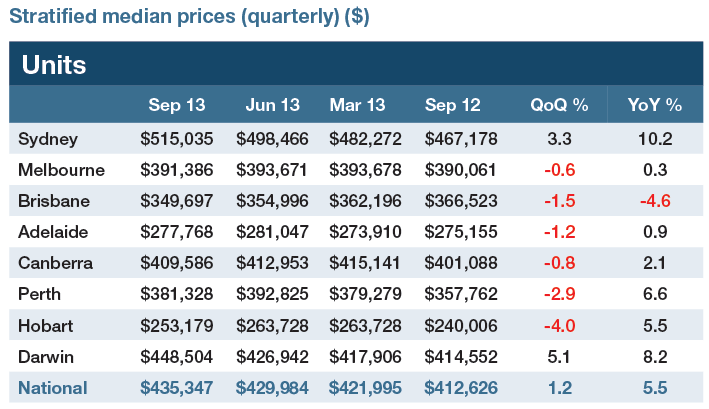This screenshot has width=709, height=409.
Task: Select Brisbane's YoY value of -4.6
Action: pyautogui.click(x=655, y=200)
